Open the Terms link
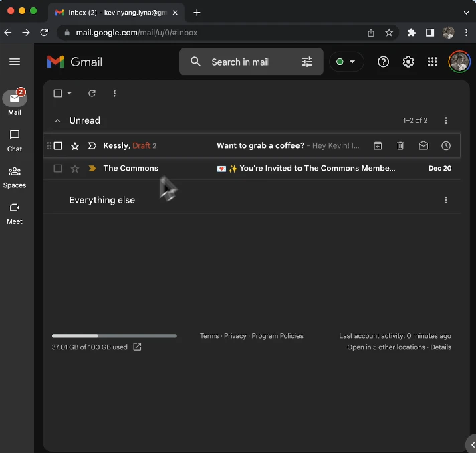The width and height of the screenshot is (476, 453). [209, 336]
